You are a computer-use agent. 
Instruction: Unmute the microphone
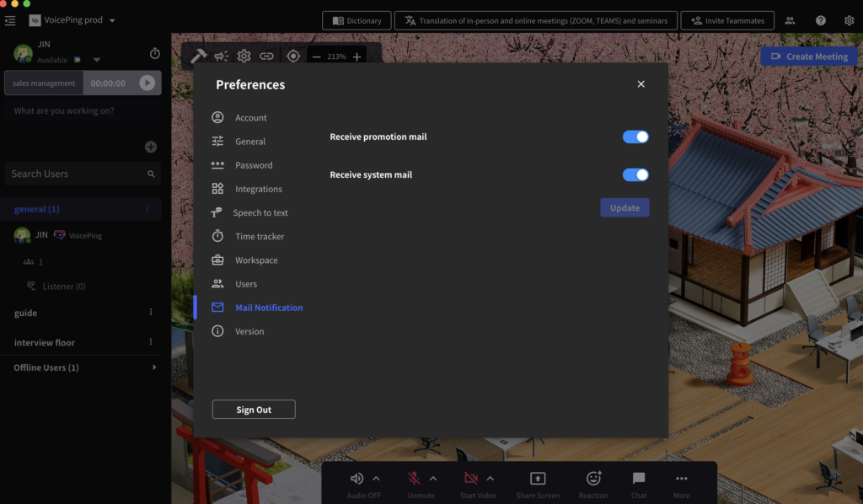click(415, 479)
